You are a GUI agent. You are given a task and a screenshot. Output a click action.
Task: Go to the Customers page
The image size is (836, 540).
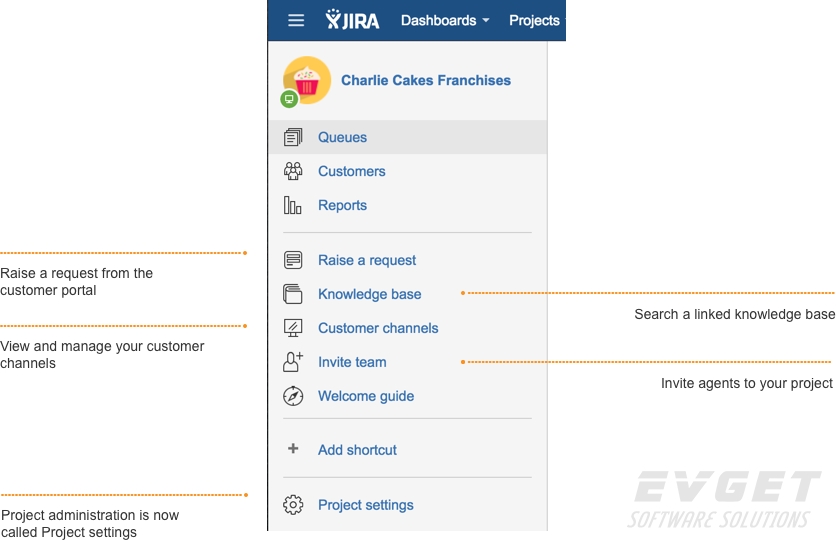click(351, 171)
